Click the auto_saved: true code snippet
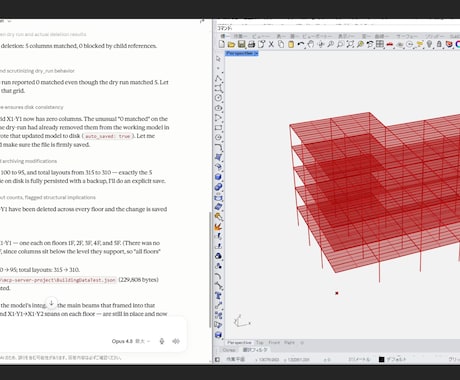 pos(107,136)
